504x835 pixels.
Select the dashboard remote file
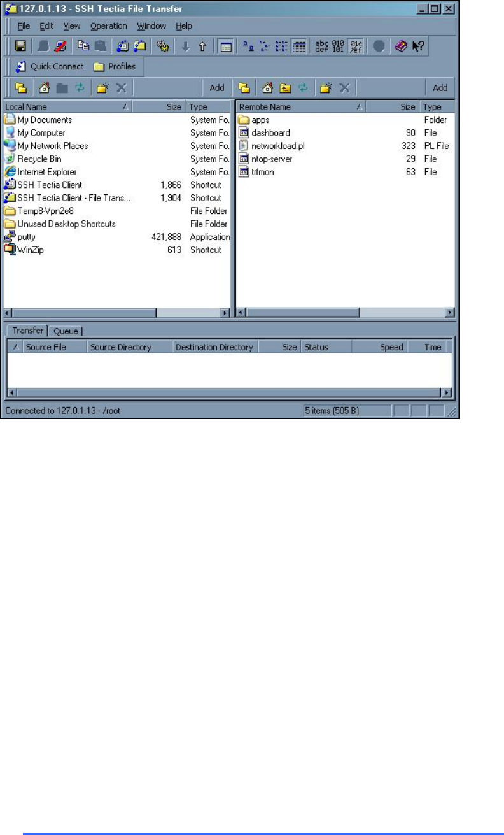tap(270, 133)
